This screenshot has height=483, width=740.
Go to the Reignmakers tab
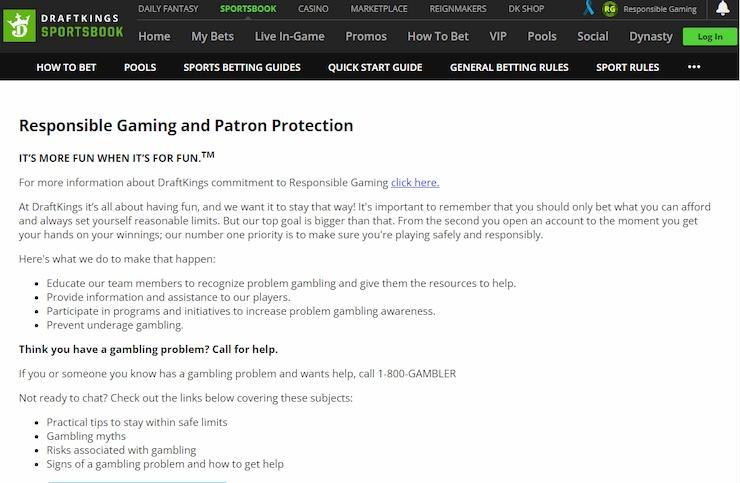[x=458, y=8]
